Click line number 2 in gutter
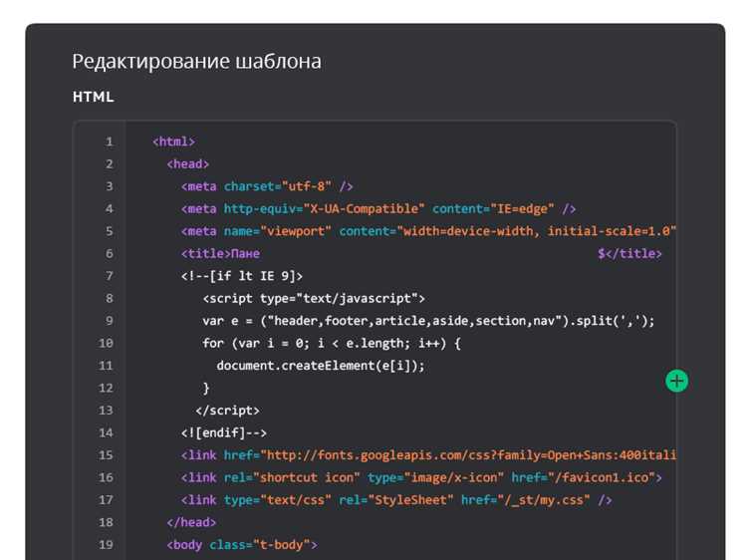Image resolution: width=747 pixels, height=560 pixels. pyautogui.click(x=110, y=164)
